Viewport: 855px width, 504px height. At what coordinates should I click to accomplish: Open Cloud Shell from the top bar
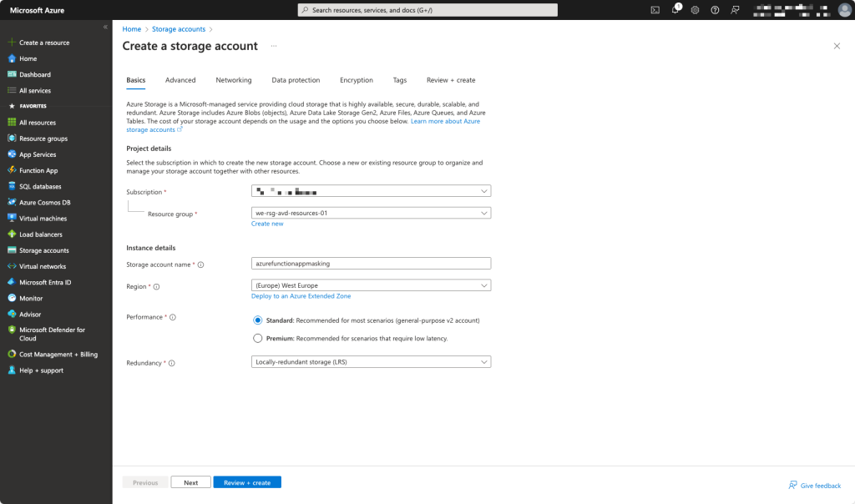coord(655,10)
